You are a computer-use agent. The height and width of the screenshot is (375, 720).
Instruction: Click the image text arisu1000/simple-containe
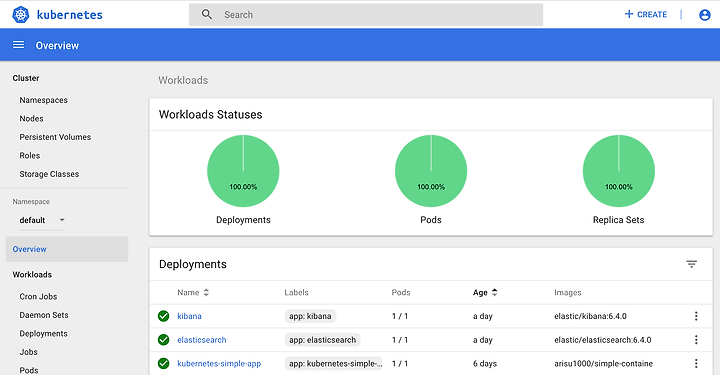coord(603,364)
